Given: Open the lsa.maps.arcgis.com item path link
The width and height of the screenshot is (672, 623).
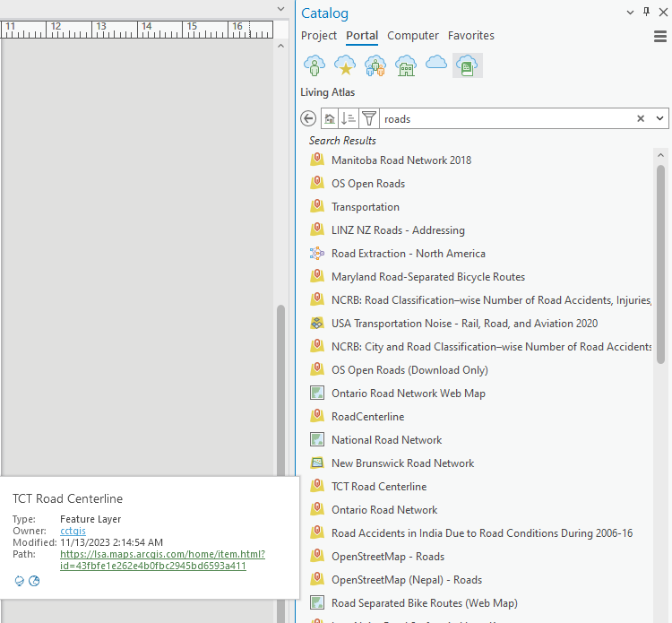Looking at the screenshot, I should (x=162, y=560).
